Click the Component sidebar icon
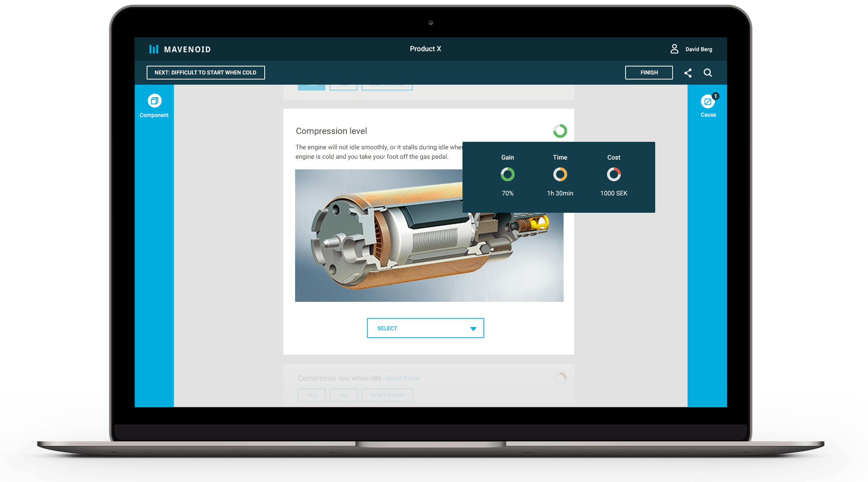Screen dimensions: 868x482 click(x=154, y=100)
